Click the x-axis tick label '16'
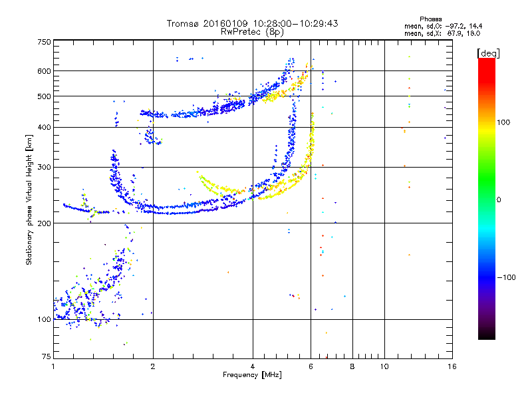 [452, 366]
